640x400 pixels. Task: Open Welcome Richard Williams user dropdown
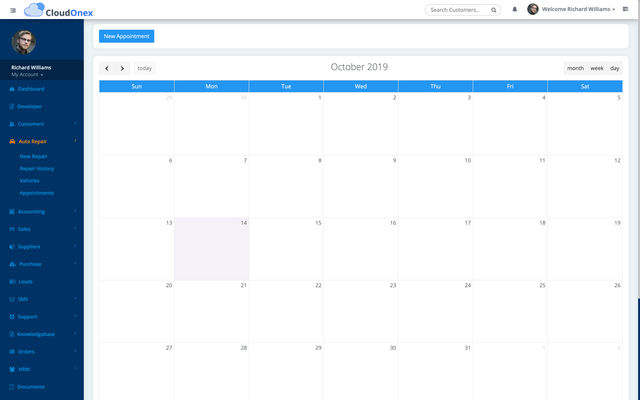click(578, 9)
